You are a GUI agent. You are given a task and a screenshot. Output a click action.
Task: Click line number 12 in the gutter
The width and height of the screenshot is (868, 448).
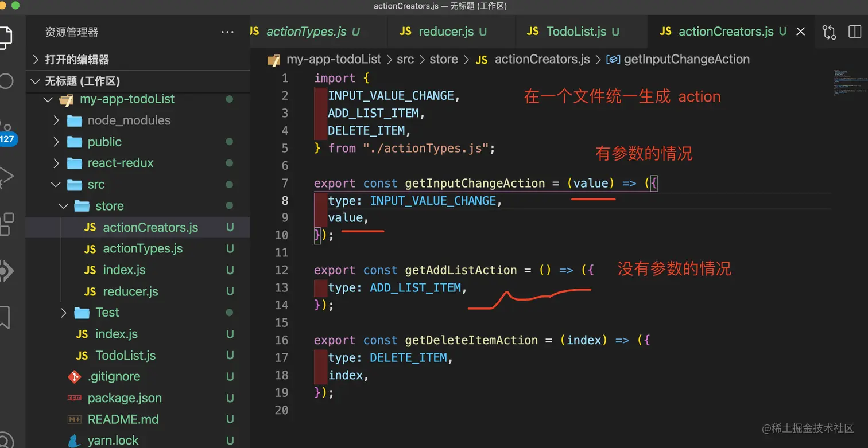[x=281, y=270]
